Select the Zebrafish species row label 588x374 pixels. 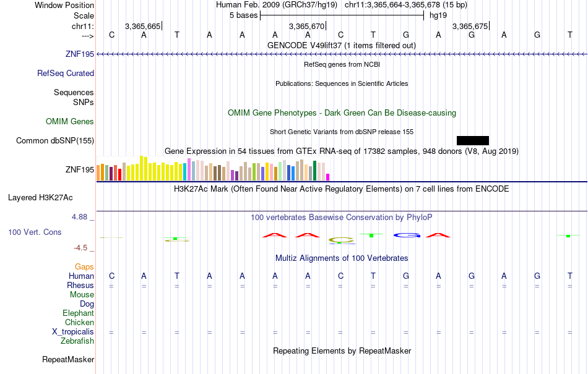point(77,341)
